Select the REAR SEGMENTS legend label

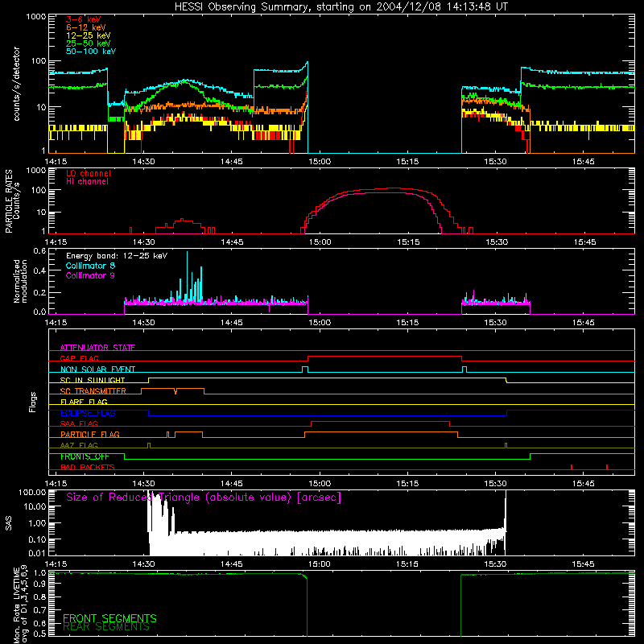pos(106,626)
